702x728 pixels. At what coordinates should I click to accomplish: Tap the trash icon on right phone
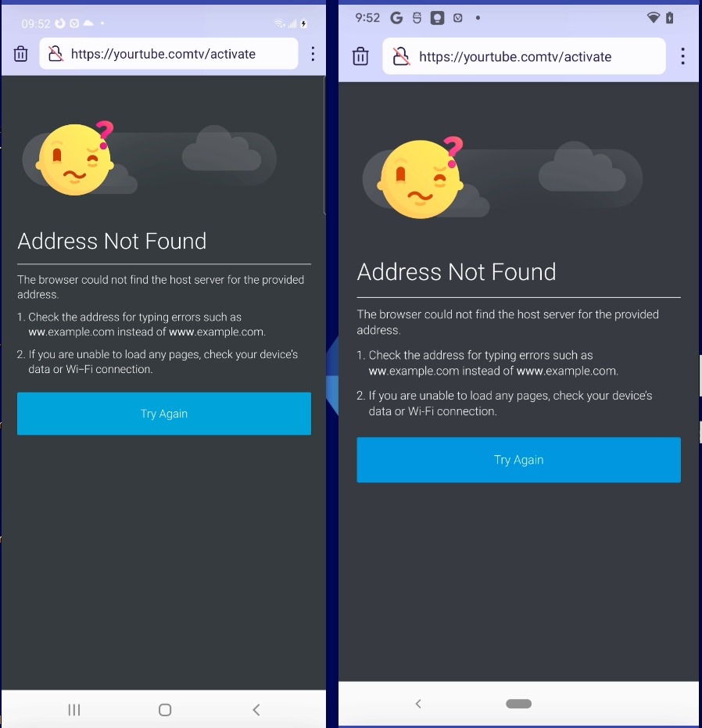coord(360,56)
